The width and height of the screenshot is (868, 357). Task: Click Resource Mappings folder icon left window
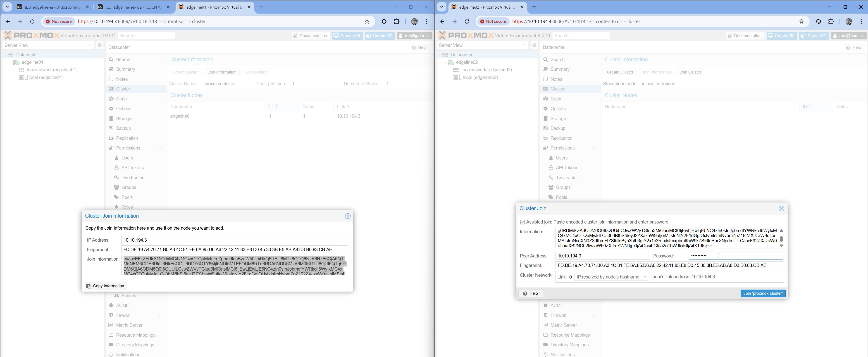coord(111,335)
